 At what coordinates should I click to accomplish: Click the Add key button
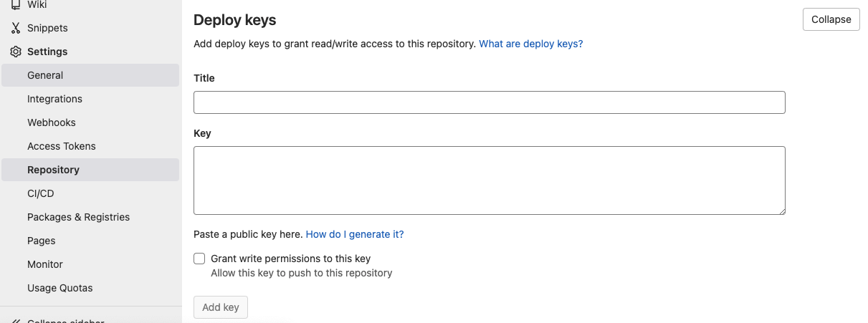click(221, 307)
